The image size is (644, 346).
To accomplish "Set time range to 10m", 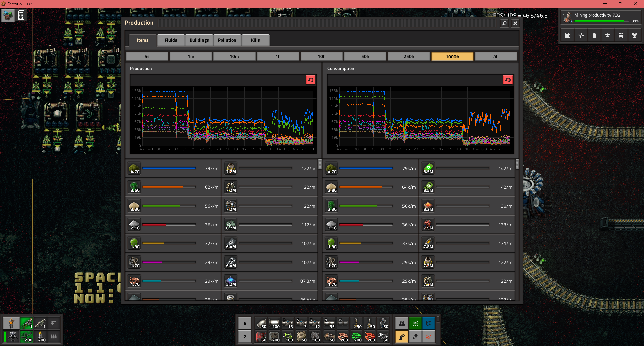I will tap(234, 56).
